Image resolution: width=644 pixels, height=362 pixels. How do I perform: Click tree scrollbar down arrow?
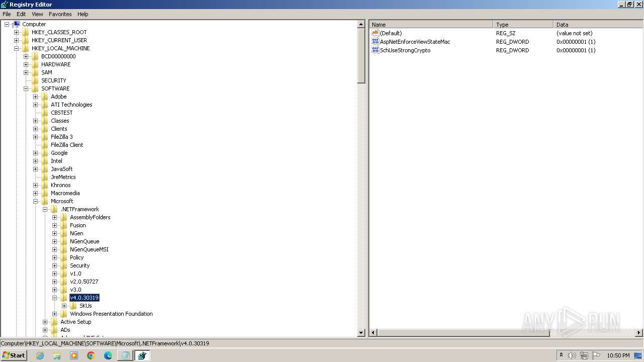(361, 332)
